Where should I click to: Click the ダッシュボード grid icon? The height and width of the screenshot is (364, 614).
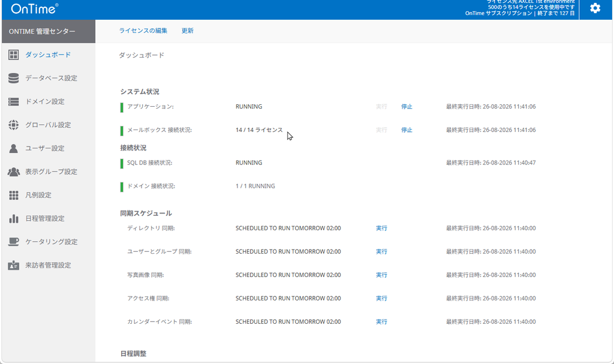pyautogui.click(x=14, y=55)
